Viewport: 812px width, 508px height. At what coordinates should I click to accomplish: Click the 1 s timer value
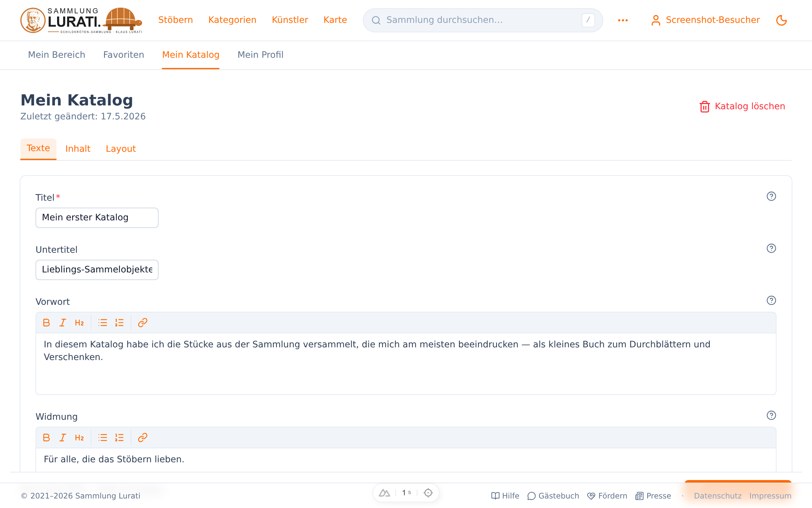tap(406, 492)
